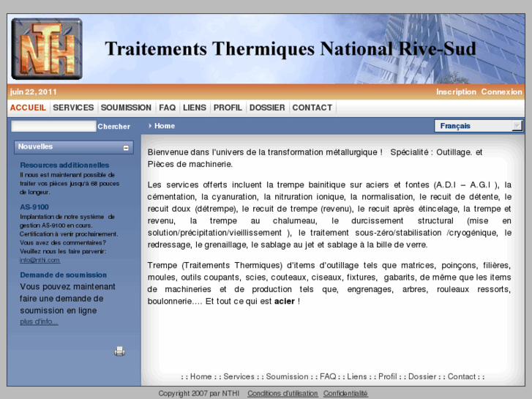Collapse the Nouvelles panel with minus icon

coord(126,148)
